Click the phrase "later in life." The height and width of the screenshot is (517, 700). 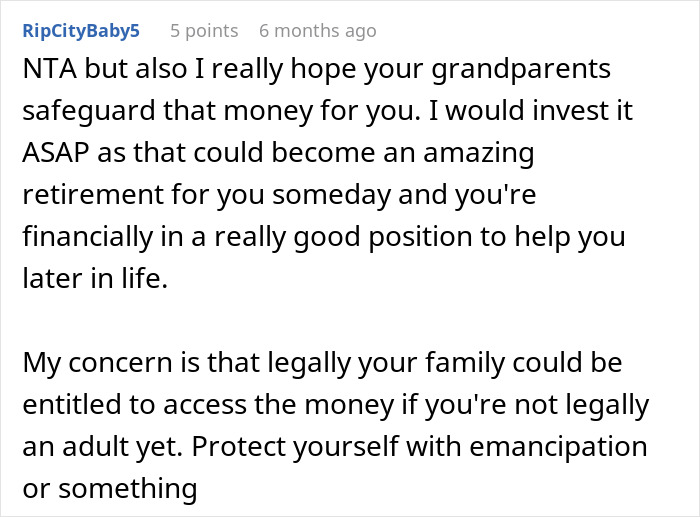(x=95, y=278)
